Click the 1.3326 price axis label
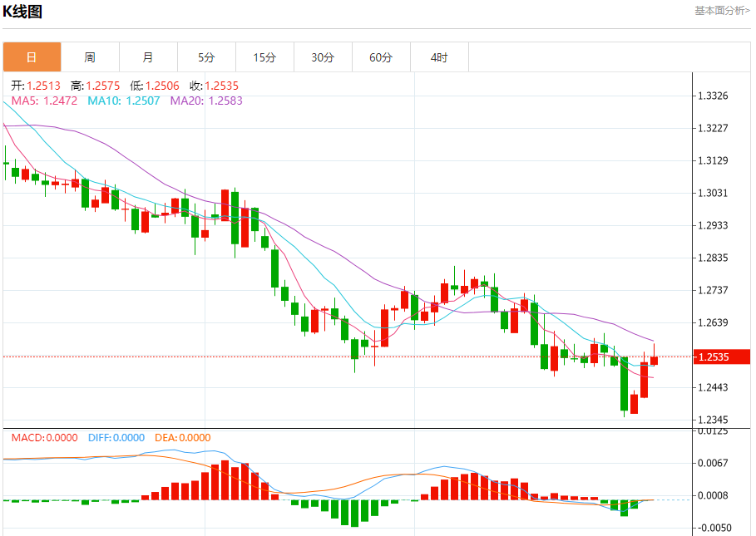Screen dimensions: 756x536 [713, 96]
